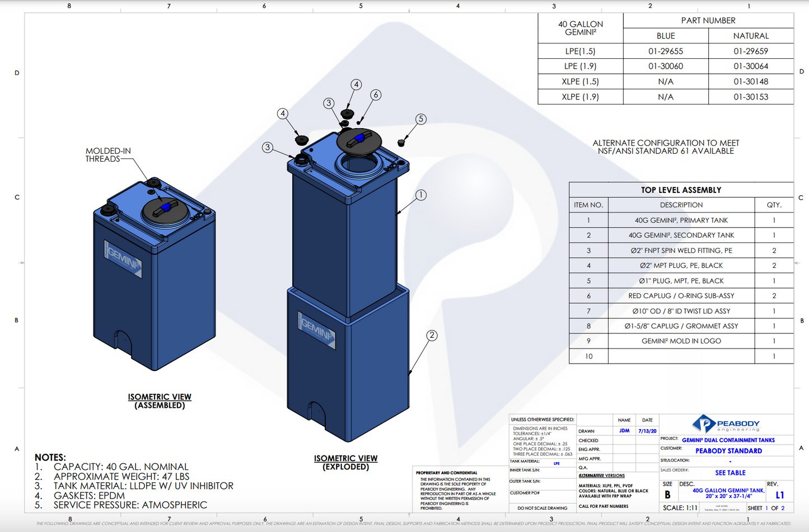The width and height of the screenshot is (809, 532).
Task: Click the GEMINI logo on exploded secondary tank
Action: coord(317,331)
